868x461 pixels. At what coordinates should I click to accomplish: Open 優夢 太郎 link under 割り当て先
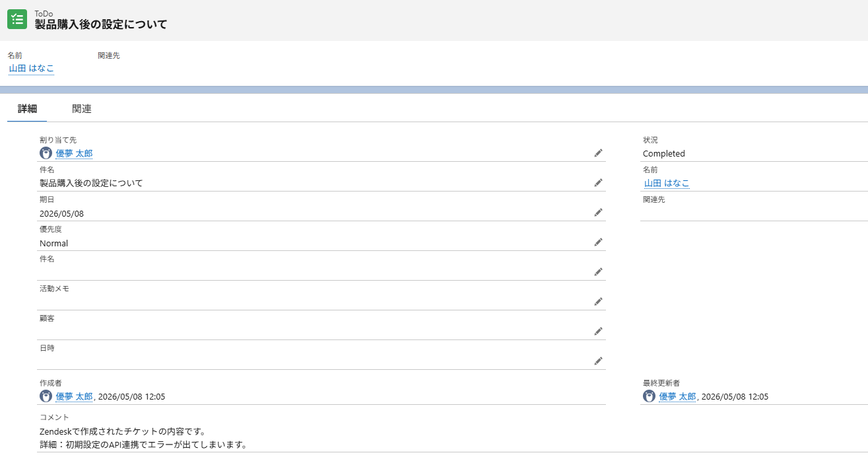click(x=74, y=153)
